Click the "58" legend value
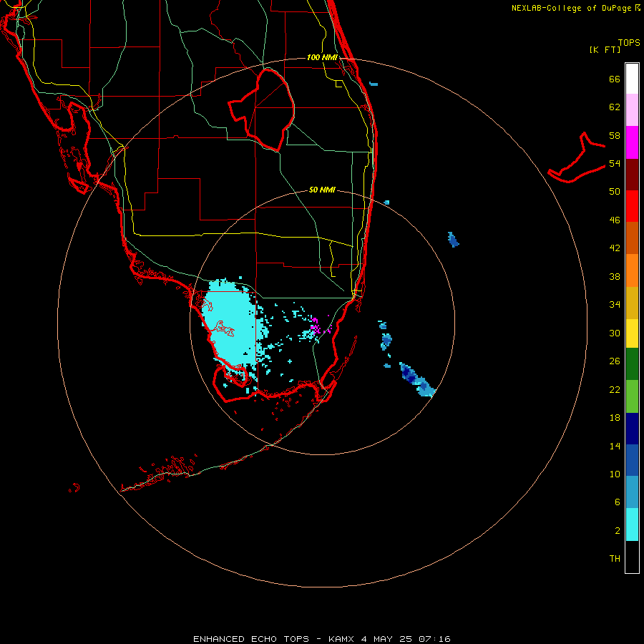Screen dimensions: 644x644 pos(615,135)
